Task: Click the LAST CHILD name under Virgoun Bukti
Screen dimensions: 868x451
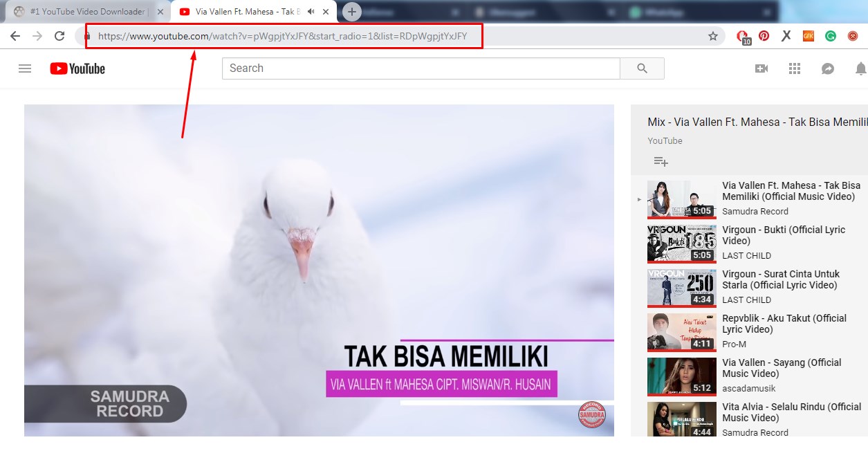Action: (x=746, y=256)
